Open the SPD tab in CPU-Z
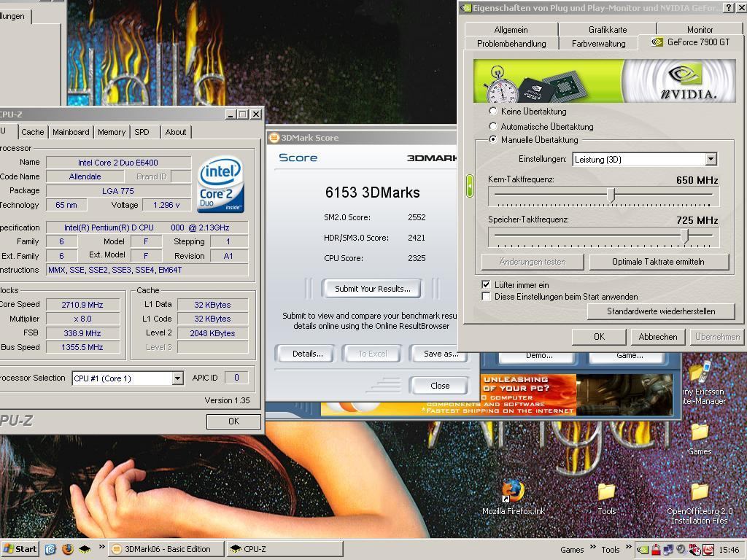 [142, 132]
